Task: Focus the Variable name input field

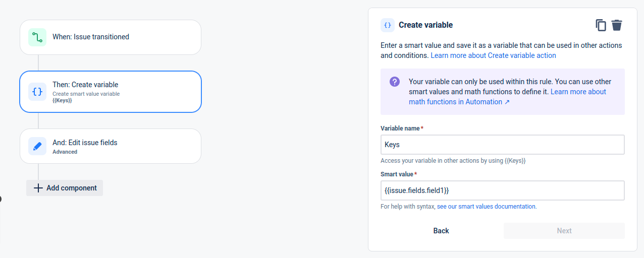Action: click(x=502, y=145)
